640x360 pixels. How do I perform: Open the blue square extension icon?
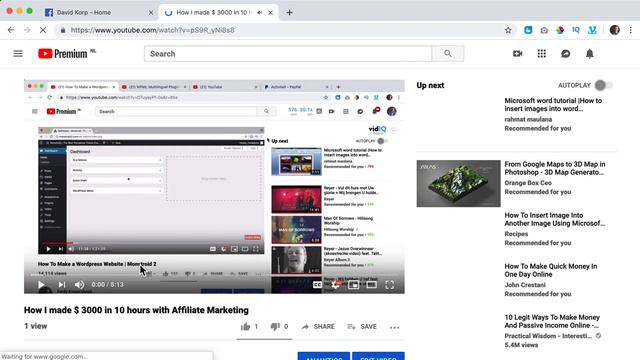click(528, 30)
